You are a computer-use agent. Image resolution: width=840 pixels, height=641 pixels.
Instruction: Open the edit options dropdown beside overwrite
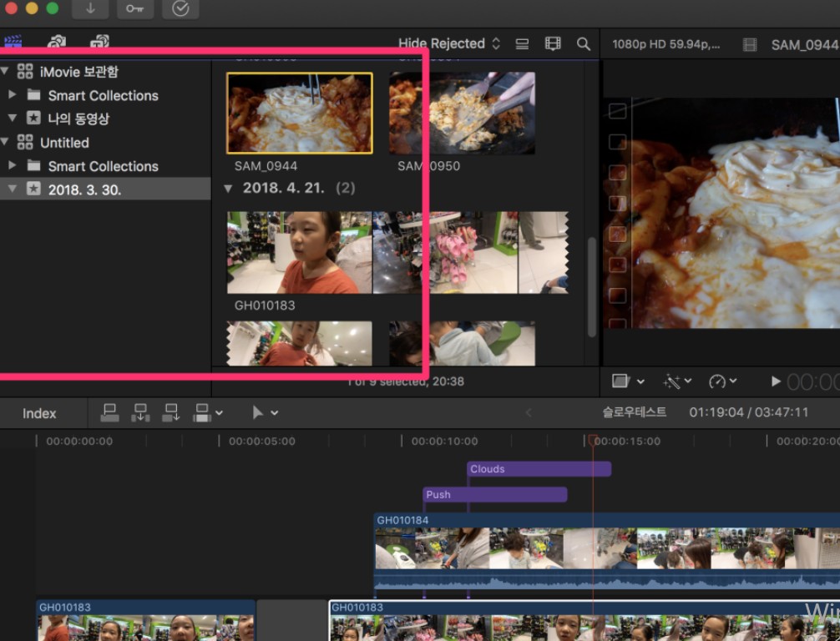[x=219, y=413]
